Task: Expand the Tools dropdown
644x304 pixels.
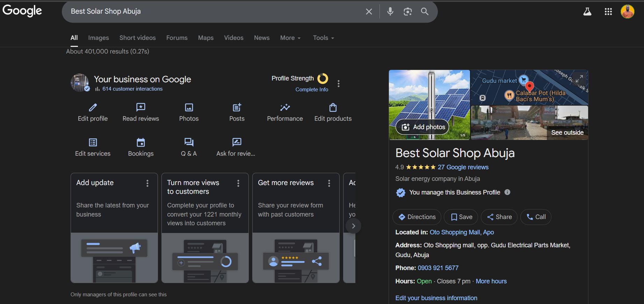Action: [324, 38]
